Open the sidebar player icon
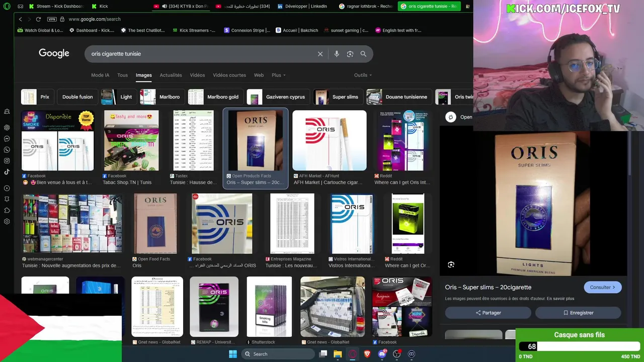 [x=7, y=189]
